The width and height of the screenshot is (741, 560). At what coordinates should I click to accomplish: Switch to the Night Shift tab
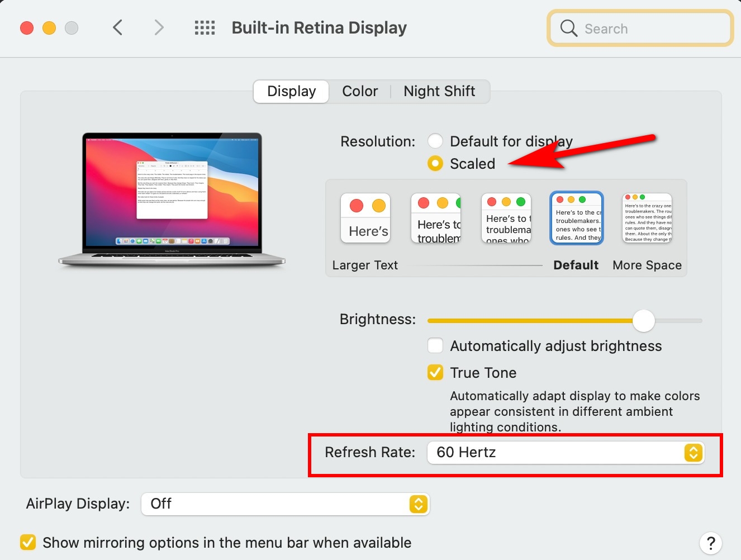(439, 91)
